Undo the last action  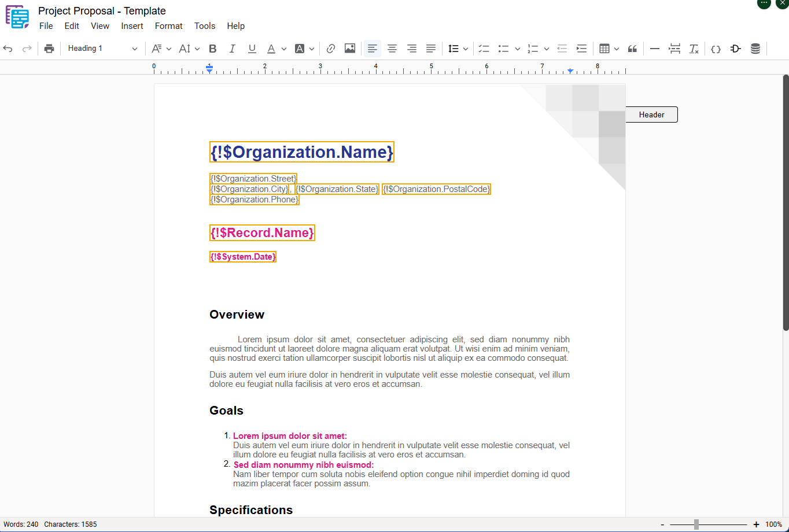tap(8, 49)
